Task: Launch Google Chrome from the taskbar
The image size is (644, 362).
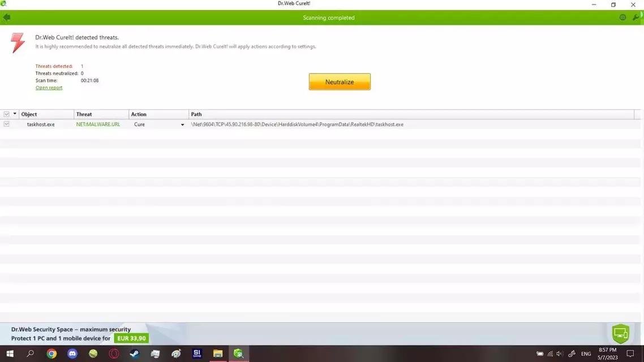Action: coord(51,354)
